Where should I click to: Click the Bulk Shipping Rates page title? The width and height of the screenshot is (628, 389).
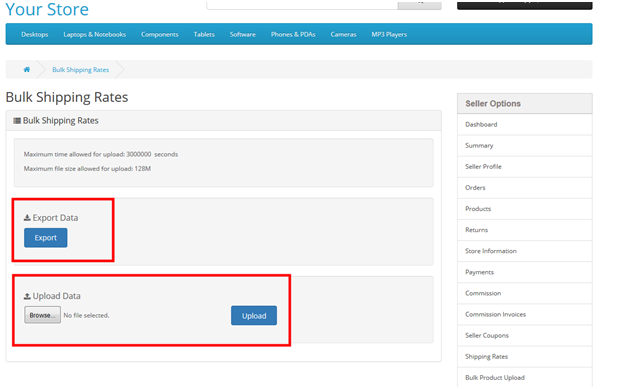tap(67, 97)
